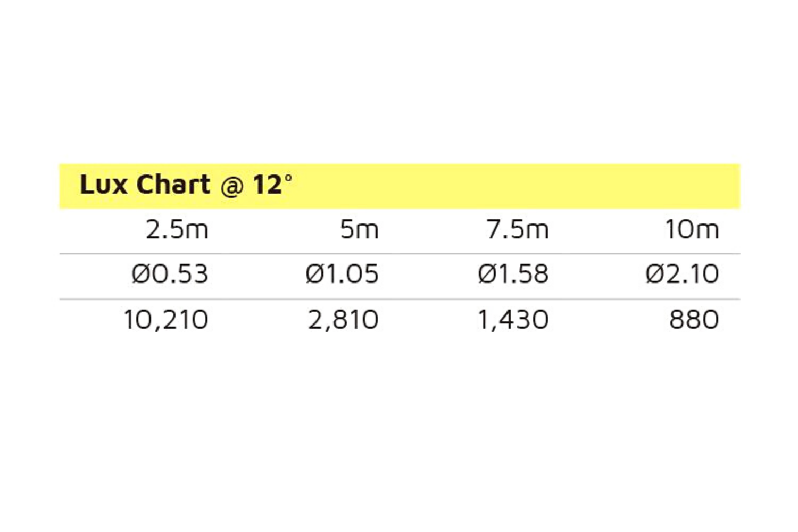This screenshot has width=798, height=532.
Task: Pick the 1,430 lux value
Action: (x=513, y=320)
